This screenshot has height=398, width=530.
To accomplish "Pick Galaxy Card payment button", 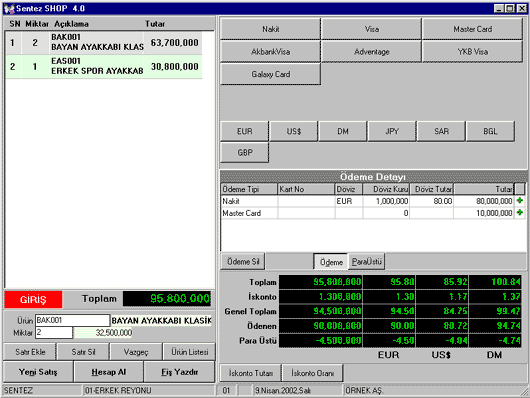I will [x=270, y=74].
